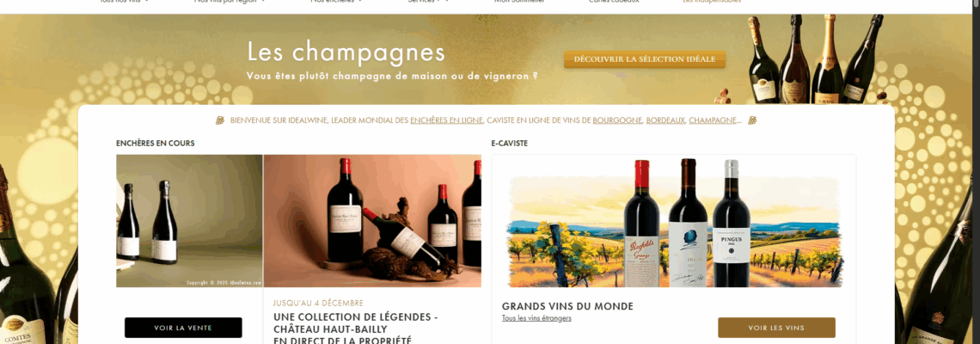Open the DÉCOUVRIR LA SÉLECTION IDÉALE button

pos(645,59)
